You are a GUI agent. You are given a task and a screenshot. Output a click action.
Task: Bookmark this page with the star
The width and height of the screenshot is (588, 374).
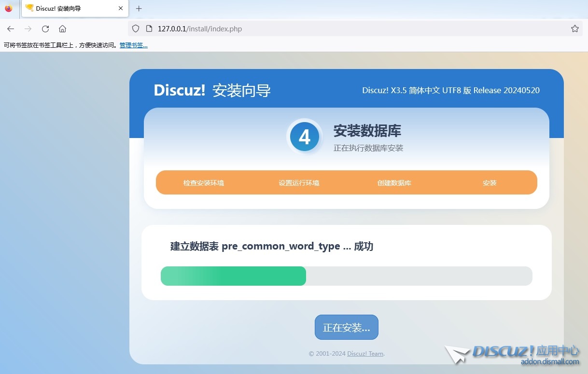574,29
